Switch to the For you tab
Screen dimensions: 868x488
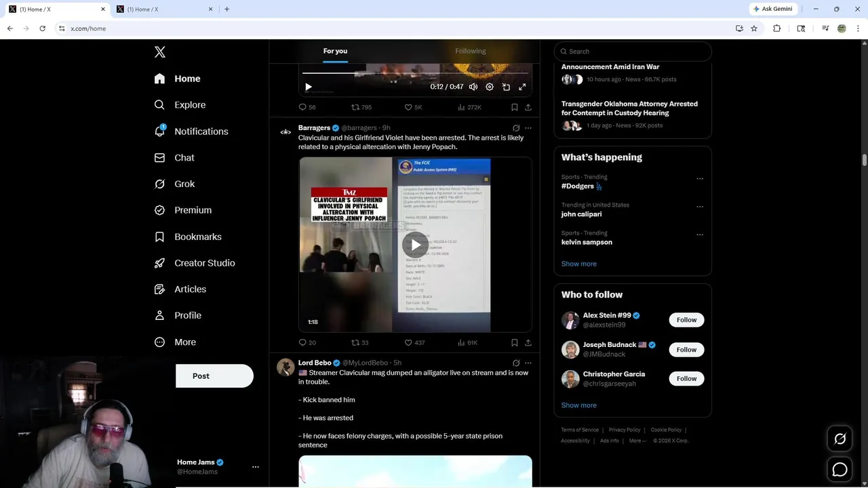[335, 51]
